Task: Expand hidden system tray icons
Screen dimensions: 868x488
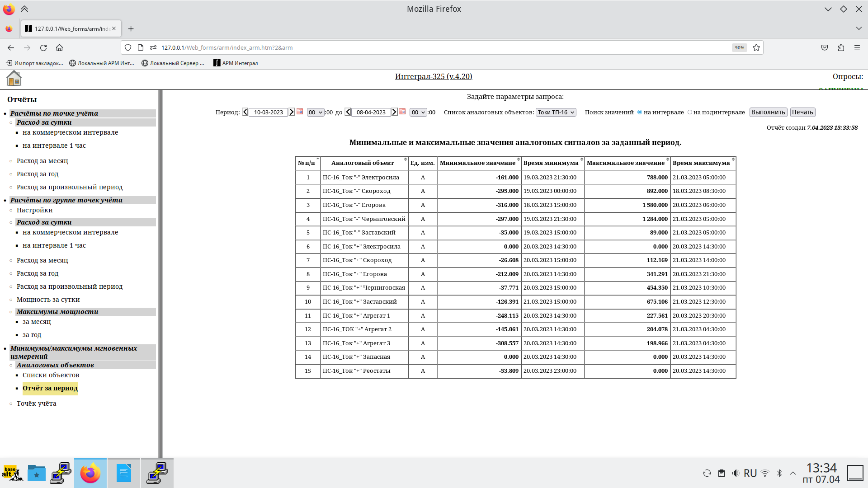Action: (x=793, y=473)
